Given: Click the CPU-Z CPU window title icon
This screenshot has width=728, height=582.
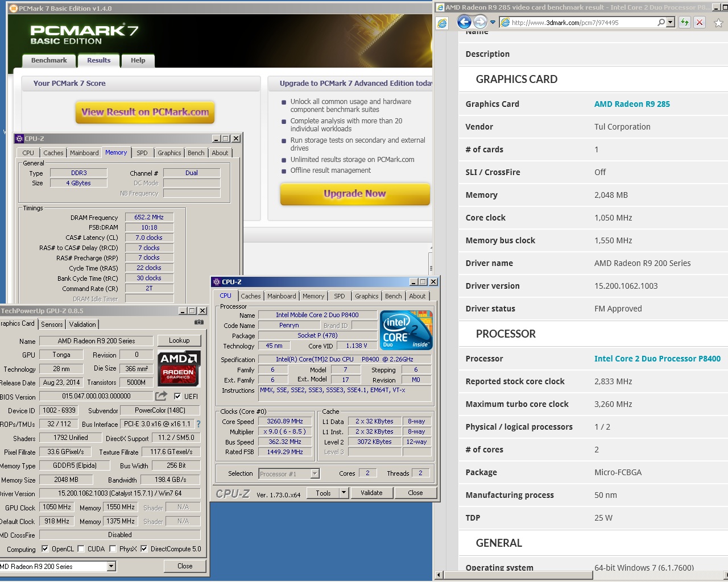Looking at the screenshot, I should click(x=216, y=281).
